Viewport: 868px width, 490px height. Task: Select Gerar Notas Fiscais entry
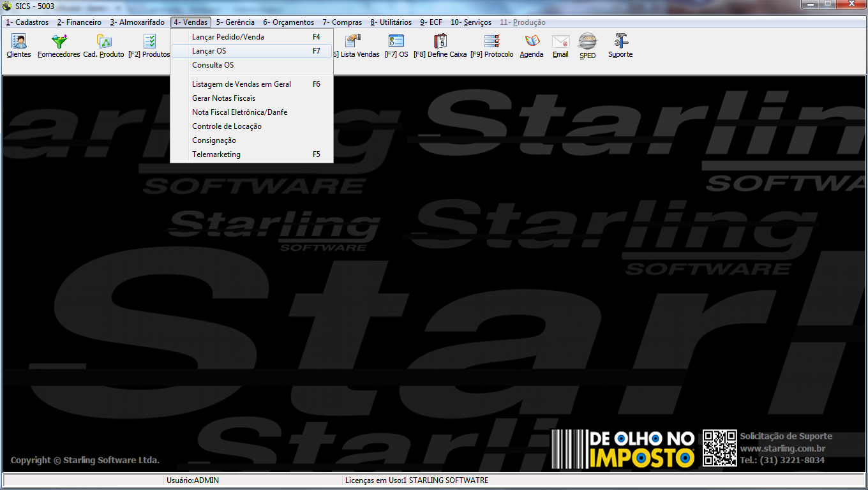[x=251, y=98]
